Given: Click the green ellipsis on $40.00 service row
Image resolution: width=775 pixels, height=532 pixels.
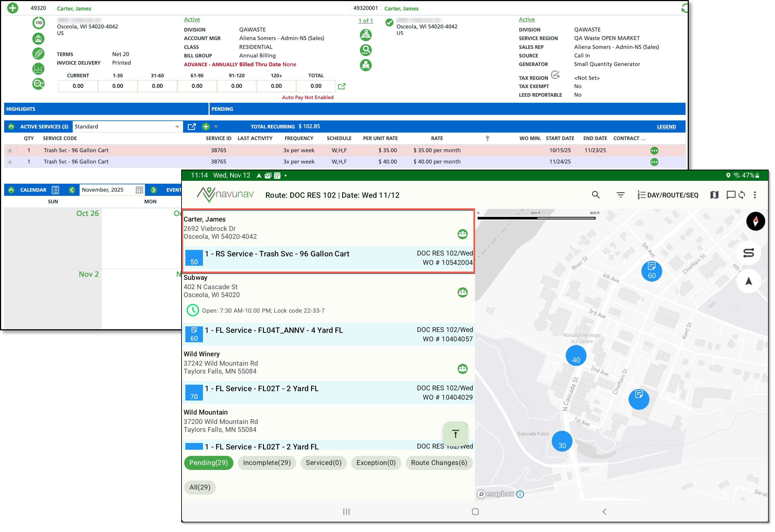Looking at the screenshot, I should [x=654, y=162].
